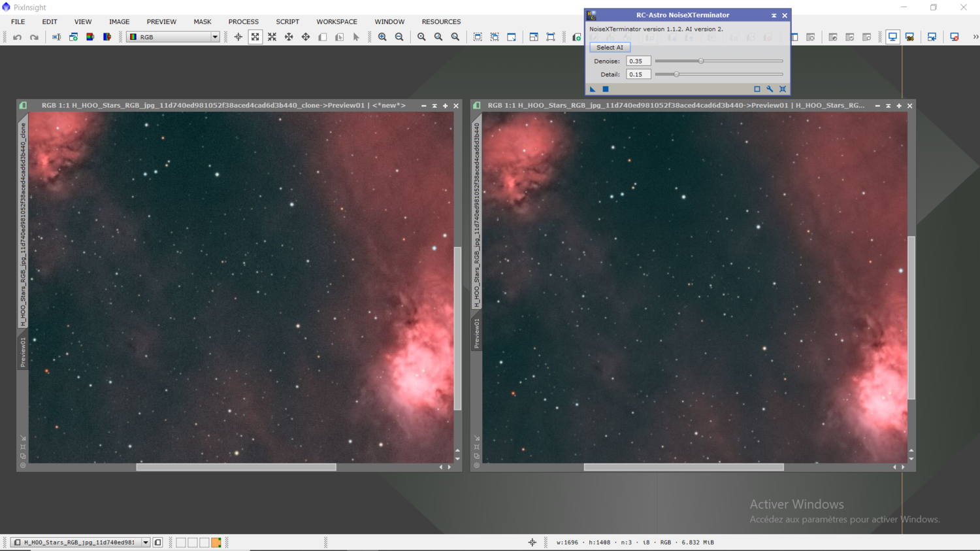Open NoiseXTerminator preferences wrench icon
This screenshot has width=980, height=551.
pos(770,89)
